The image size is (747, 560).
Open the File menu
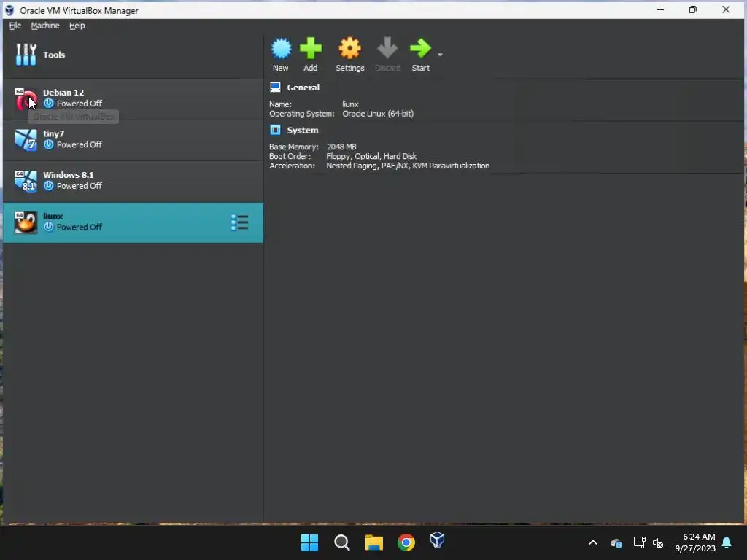[15, 26]
